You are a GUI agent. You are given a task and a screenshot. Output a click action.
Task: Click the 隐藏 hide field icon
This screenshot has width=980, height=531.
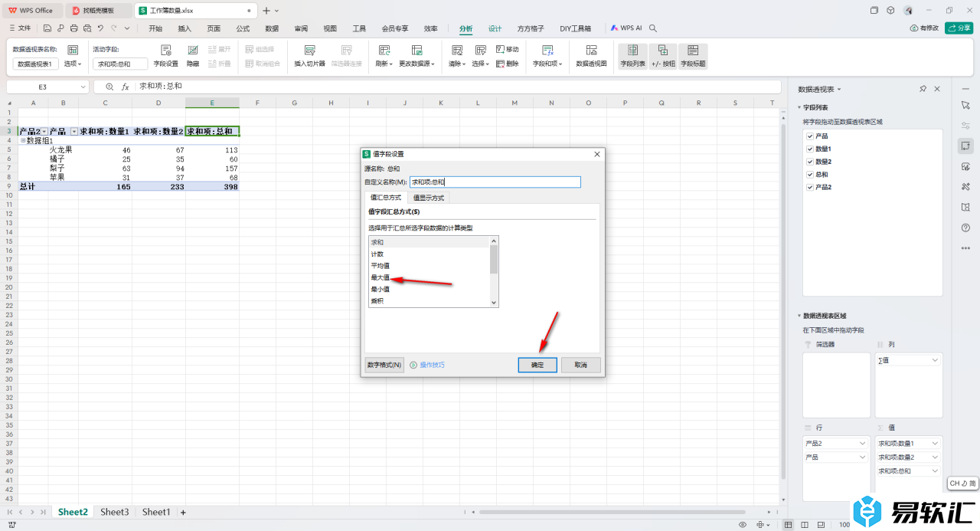pyautogui.click(x=193, y=50)
